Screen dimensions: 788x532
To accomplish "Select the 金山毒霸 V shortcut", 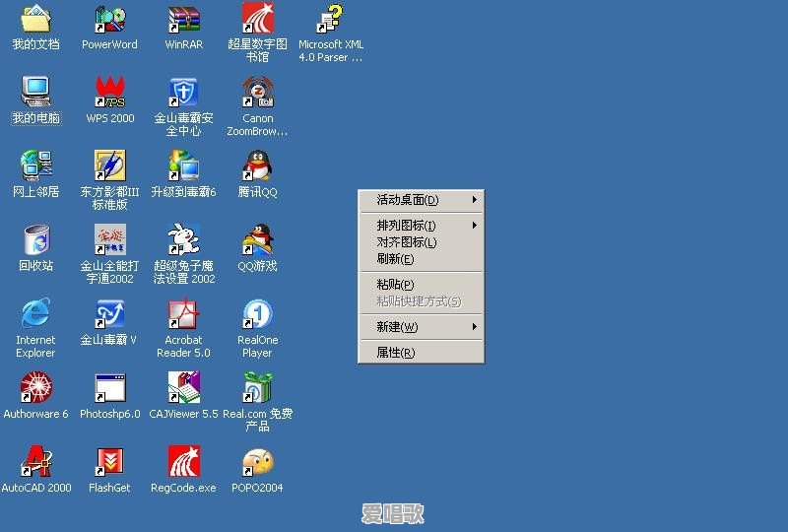I will tap(110, 313).
